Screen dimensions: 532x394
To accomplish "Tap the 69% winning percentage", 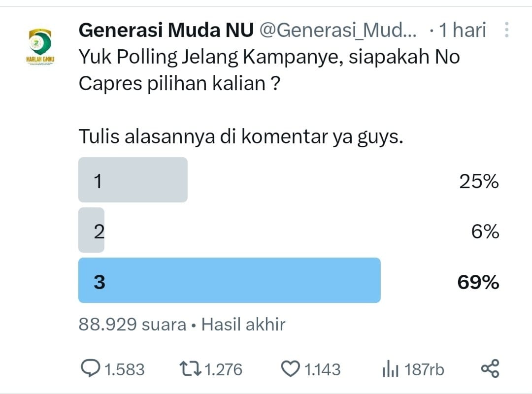I will [x=478, y=282].
